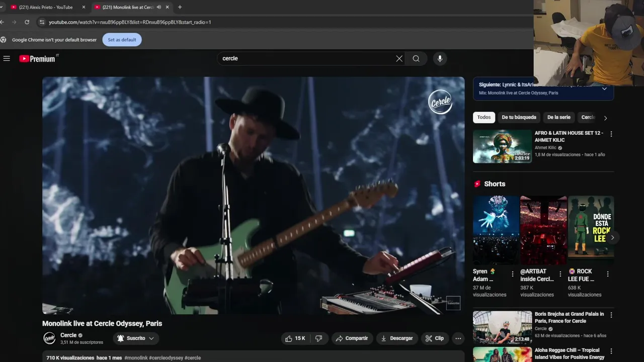
Task: Click the Subscribe watermark in video corner
Action: 453,303
